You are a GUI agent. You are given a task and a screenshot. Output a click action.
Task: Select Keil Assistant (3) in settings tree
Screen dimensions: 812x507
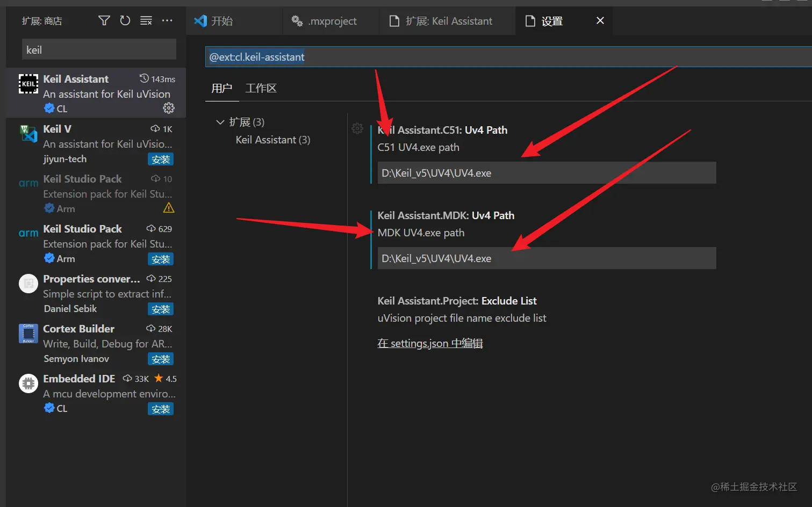[x=273, y=140]
